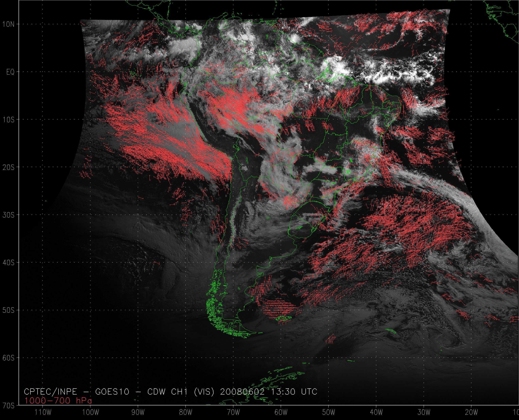
Task: Click the 60S latitude label
Action: pos(8,358)
